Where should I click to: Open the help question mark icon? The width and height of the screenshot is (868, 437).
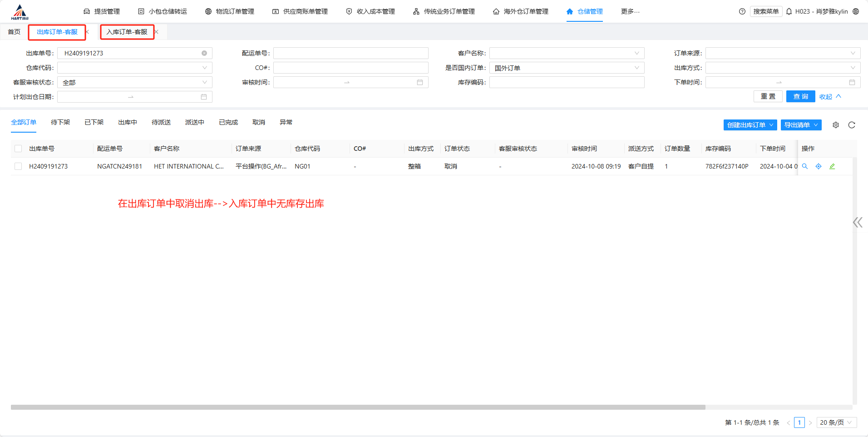(742, 11)
